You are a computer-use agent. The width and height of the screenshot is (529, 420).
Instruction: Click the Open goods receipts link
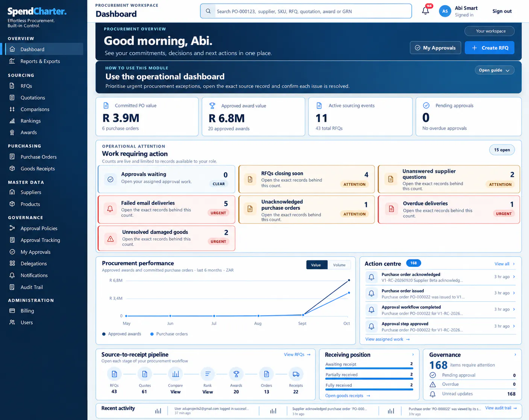tap(347, 396)
